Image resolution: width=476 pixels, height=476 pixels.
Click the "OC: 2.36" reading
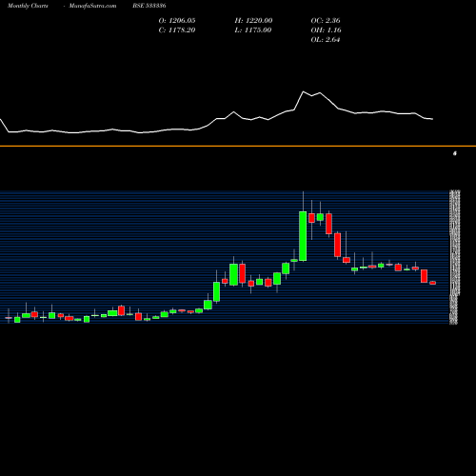point(326,21)
